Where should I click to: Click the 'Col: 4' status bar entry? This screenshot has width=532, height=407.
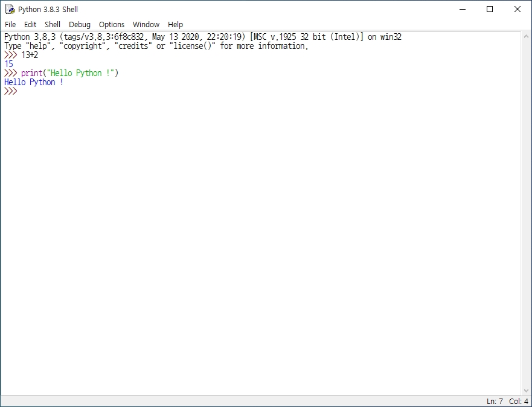tap(519, 402)
